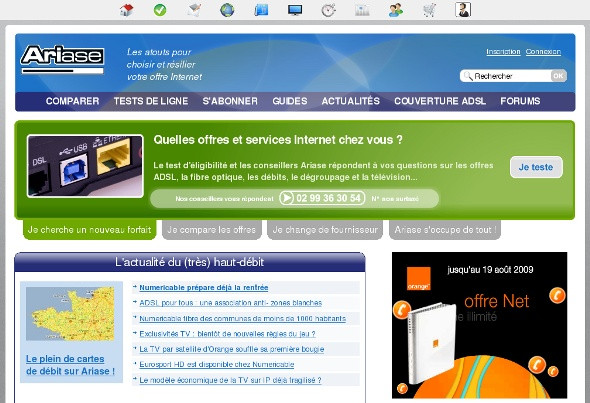
Task: Open the TESTS DE LIGNE menu
Action: [151, 101]
